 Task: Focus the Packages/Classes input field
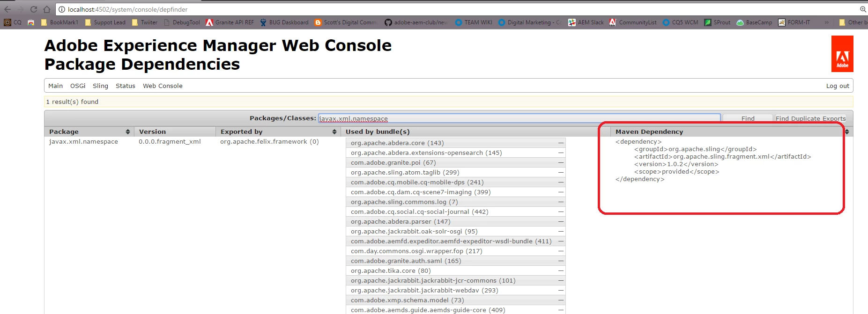pyautogui.click(x=519, y=118)
